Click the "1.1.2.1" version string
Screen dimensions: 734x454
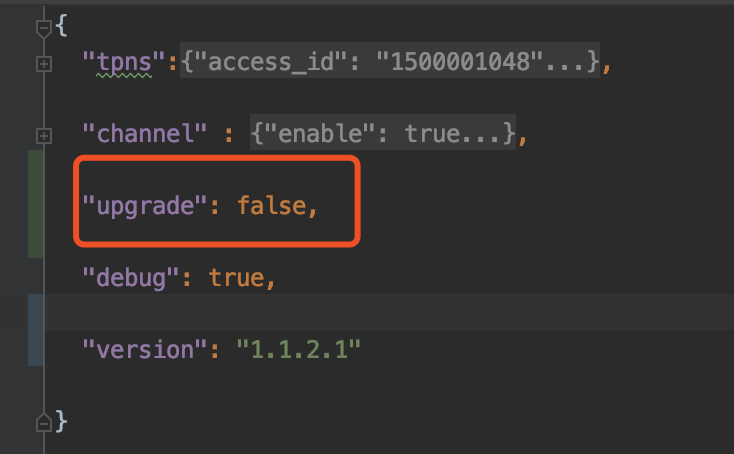point(298,350)
